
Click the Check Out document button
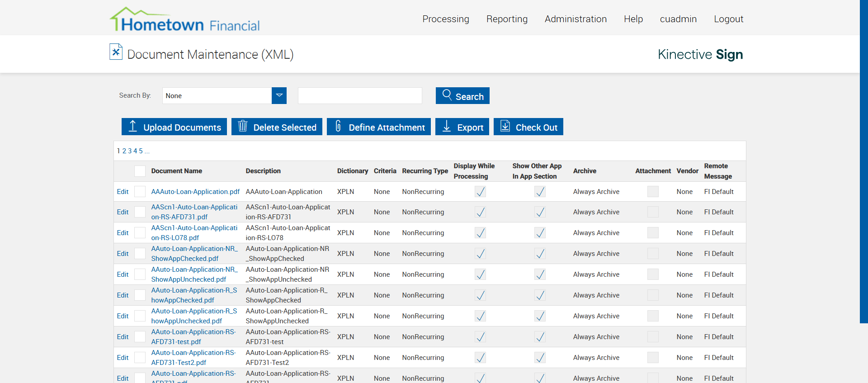528,127
